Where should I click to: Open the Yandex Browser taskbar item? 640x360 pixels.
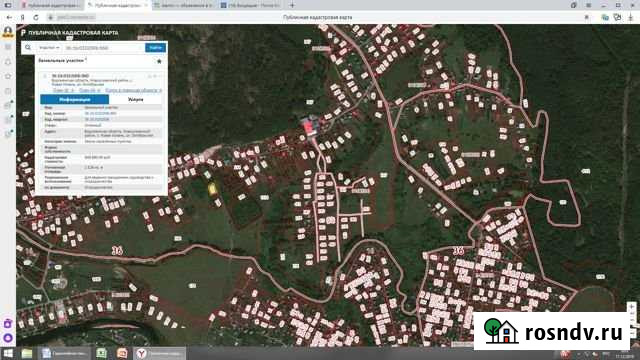coord(160,353)
